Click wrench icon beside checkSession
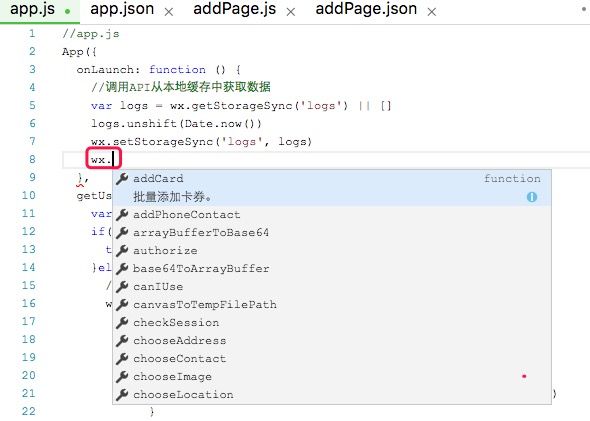Viewport: 590px width, 421px height. pyautogui.click(x=122, y=323)
